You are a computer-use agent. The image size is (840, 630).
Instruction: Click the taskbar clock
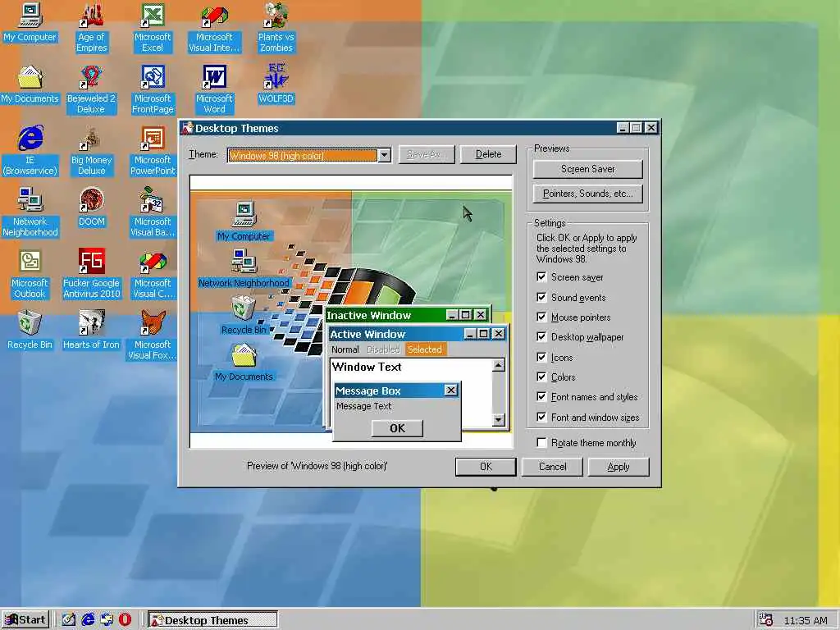click(x=806, y=620)
